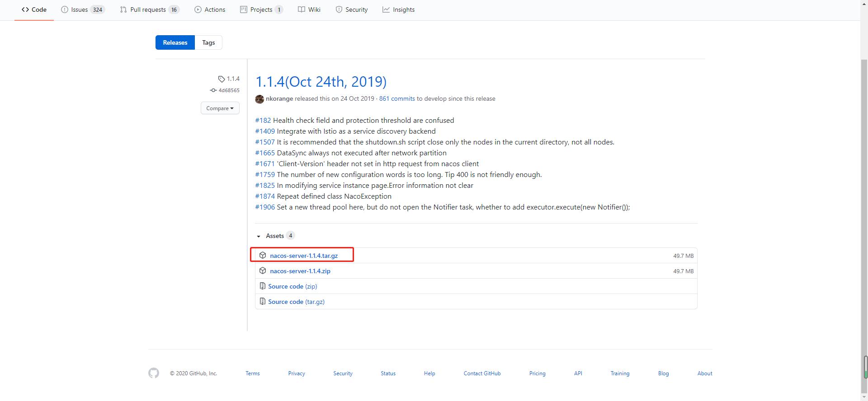Go to the Actions tab
The height and width of the screenshot is (401, 868).
pos(210,9)
